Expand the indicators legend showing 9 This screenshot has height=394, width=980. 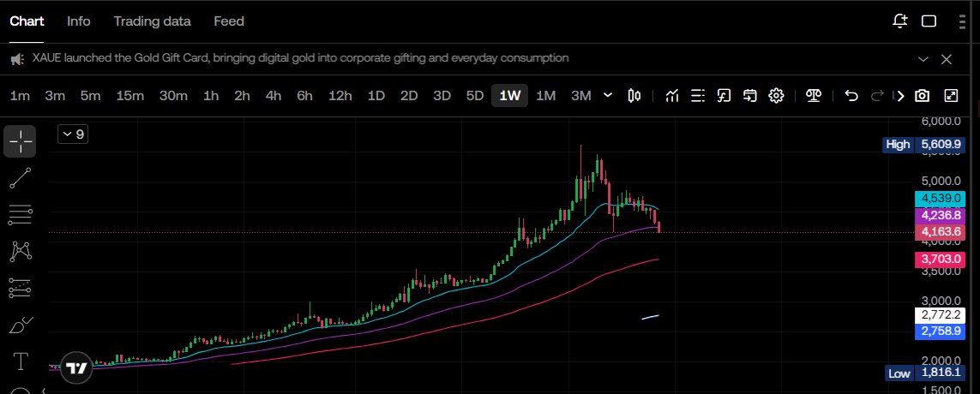[x=73, y=134]
